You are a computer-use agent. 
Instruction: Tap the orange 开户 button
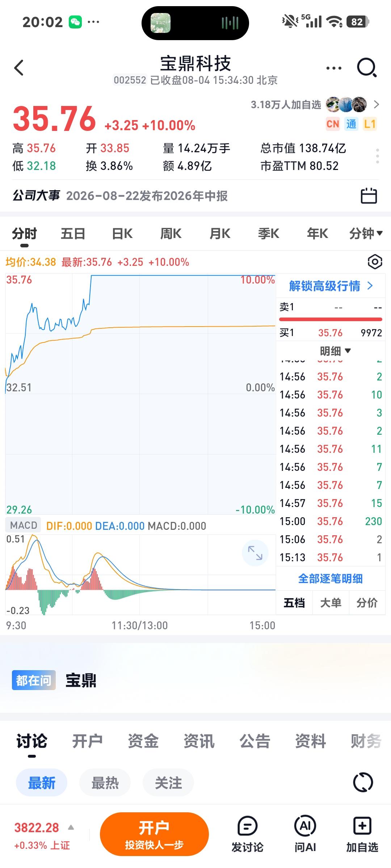point(154,834)
